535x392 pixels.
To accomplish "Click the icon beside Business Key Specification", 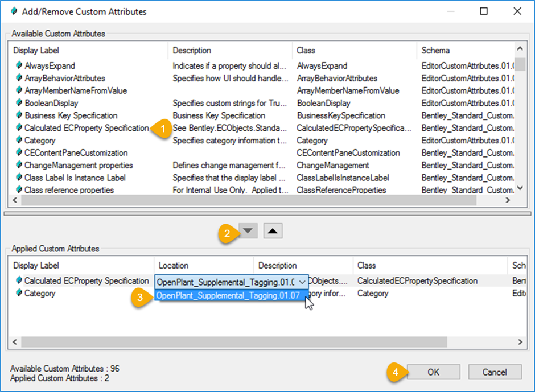I will [x=18, y=115].
